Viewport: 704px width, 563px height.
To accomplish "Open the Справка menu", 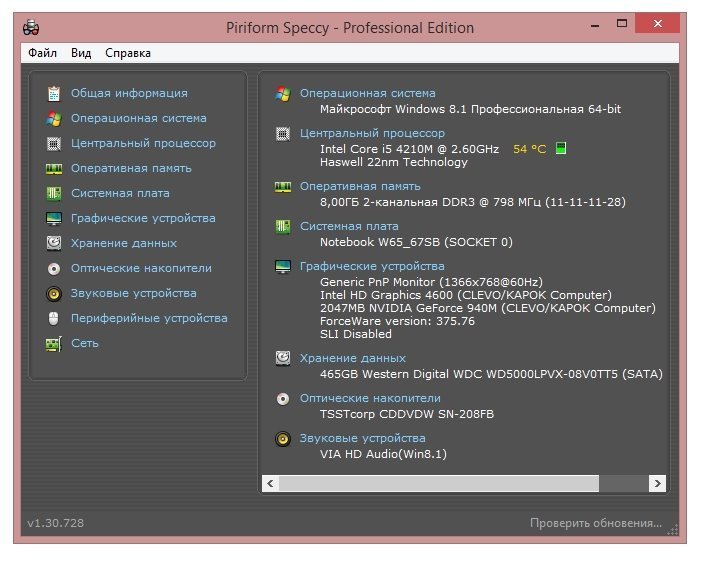I will (128, 53).
